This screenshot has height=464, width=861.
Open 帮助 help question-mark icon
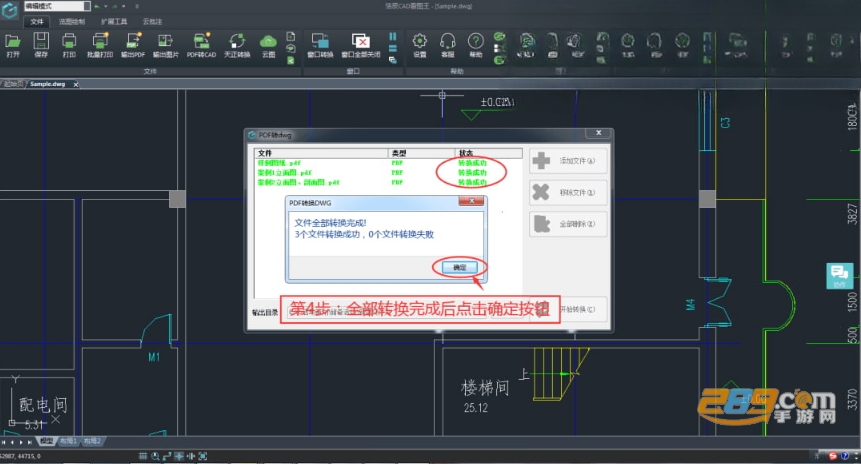click(x=476, y=44)
